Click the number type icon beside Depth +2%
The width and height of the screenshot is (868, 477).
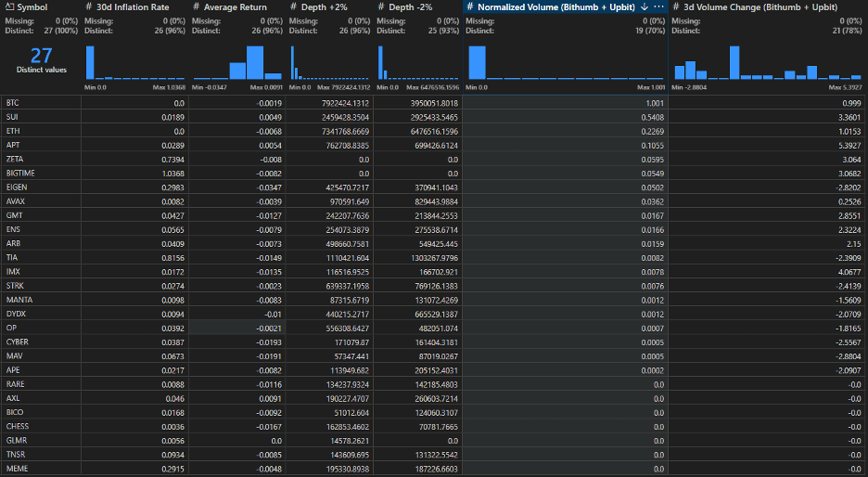click(293, 7)
